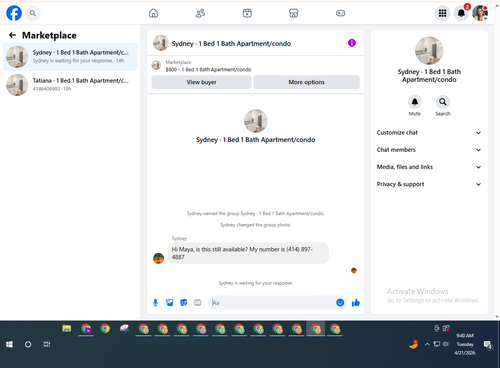The height and width of the screenshot is (368, 500).
Task: Expand the Chat members section
Action: [x=429, y=150]
